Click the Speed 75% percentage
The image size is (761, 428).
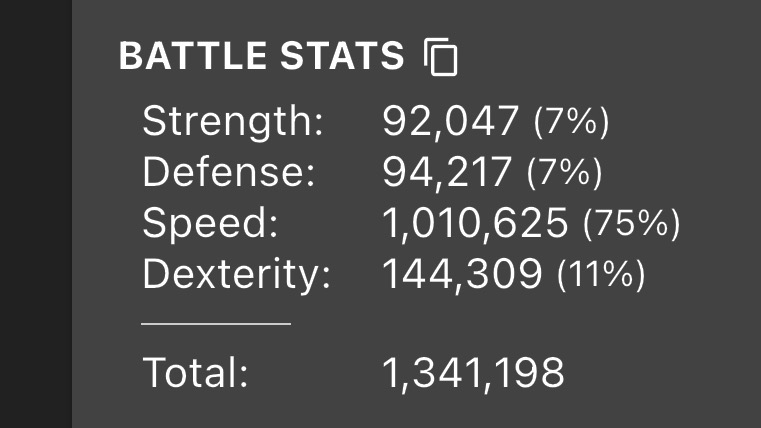631,223
